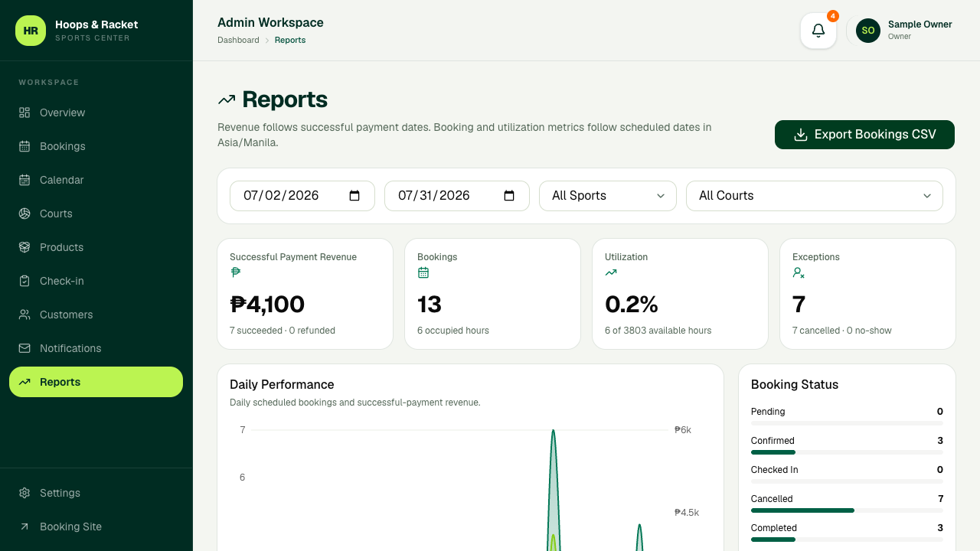Viewport: 980px width, 551px height.
Task: Click the Bookings calendar icon in sidebar
Action: 24,146
